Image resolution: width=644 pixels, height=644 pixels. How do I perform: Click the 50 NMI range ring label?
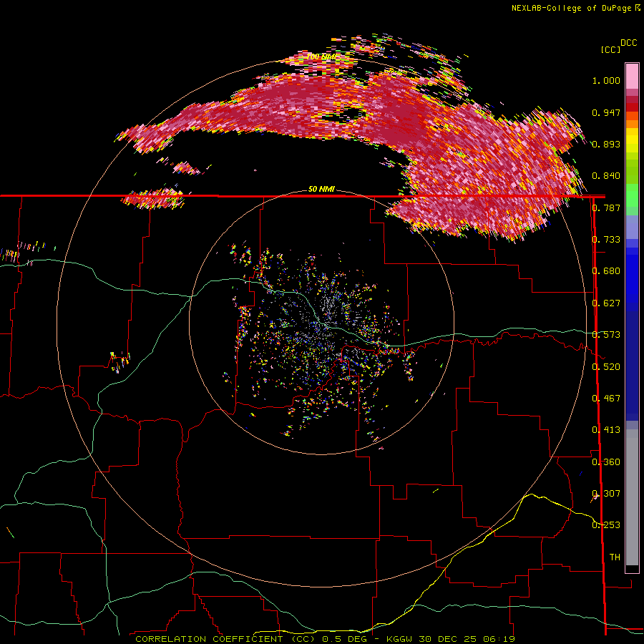(x=321, y=189)
